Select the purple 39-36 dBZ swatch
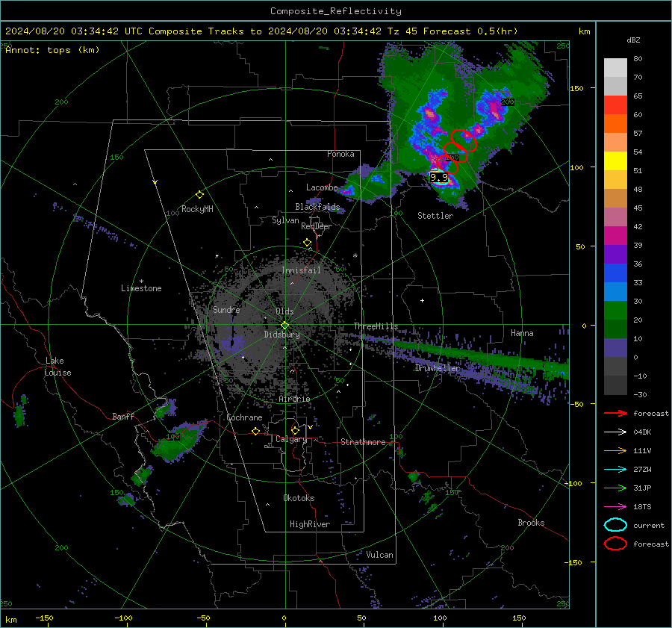 [615, 255]
